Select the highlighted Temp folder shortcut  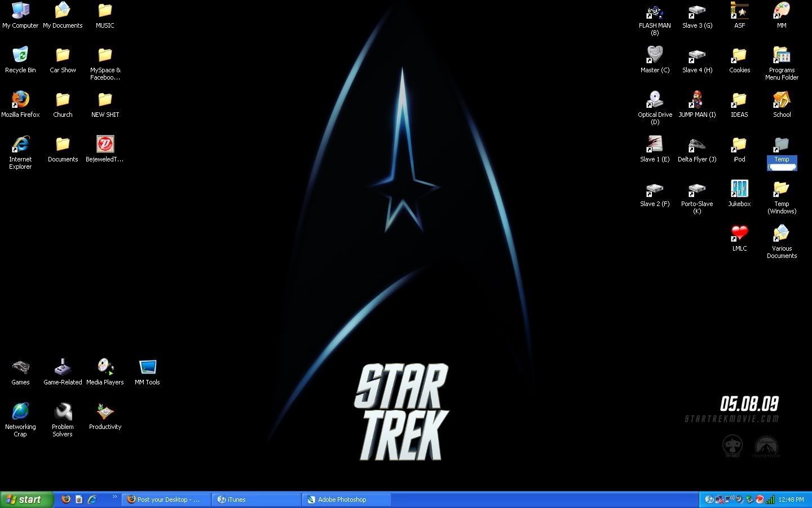(782, 152)
